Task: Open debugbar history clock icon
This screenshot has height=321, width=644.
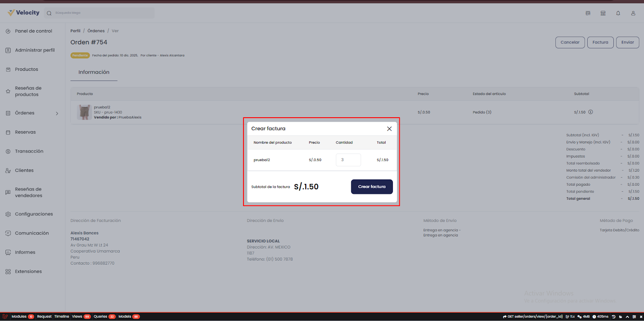Action: pyautogui.click(x=614, y=317)
